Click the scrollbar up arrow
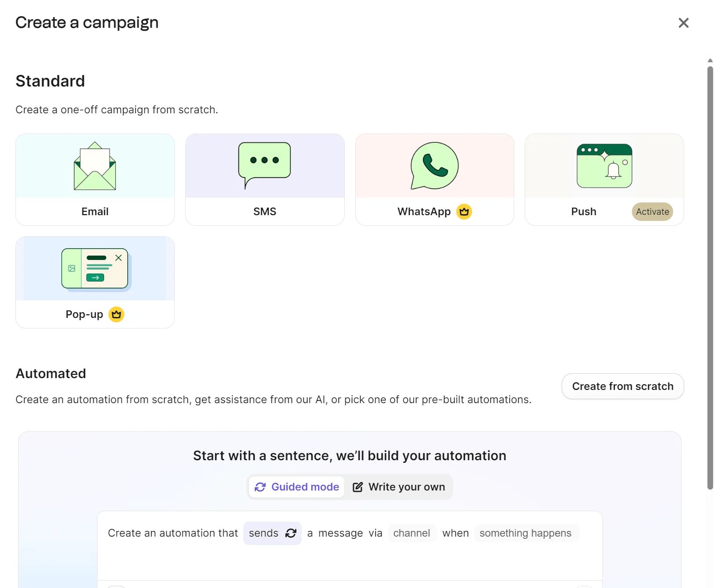This screenshot has height=588, width=714. click(710, 61)
